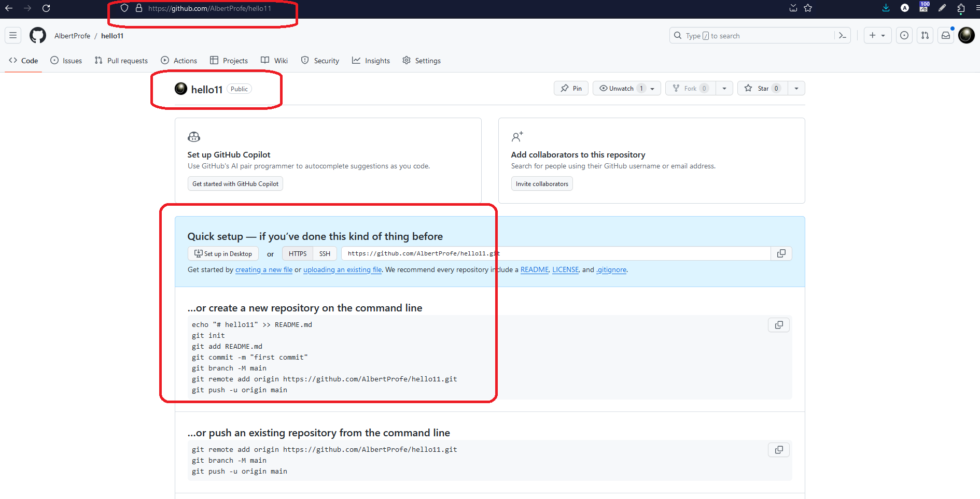
Task: Go back with browser back arrow
Action: pyautogui.click(x=9, y=8)
